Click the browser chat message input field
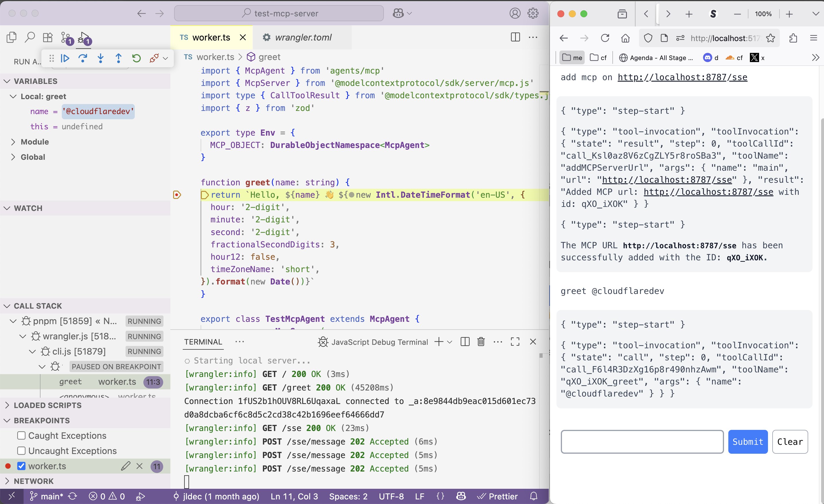824x504 pixels. 642,442
